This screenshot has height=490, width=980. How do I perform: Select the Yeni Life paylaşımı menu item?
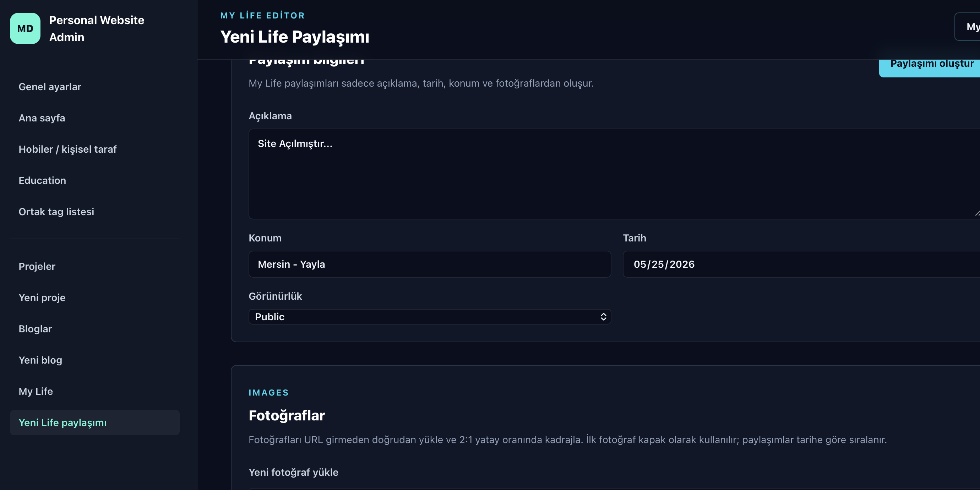[x=95, y=422]
